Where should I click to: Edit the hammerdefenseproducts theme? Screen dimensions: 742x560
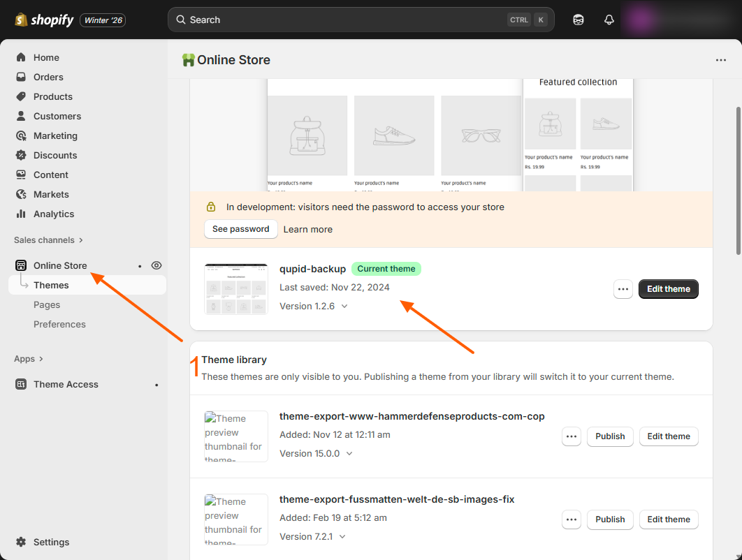click(668, 436)
